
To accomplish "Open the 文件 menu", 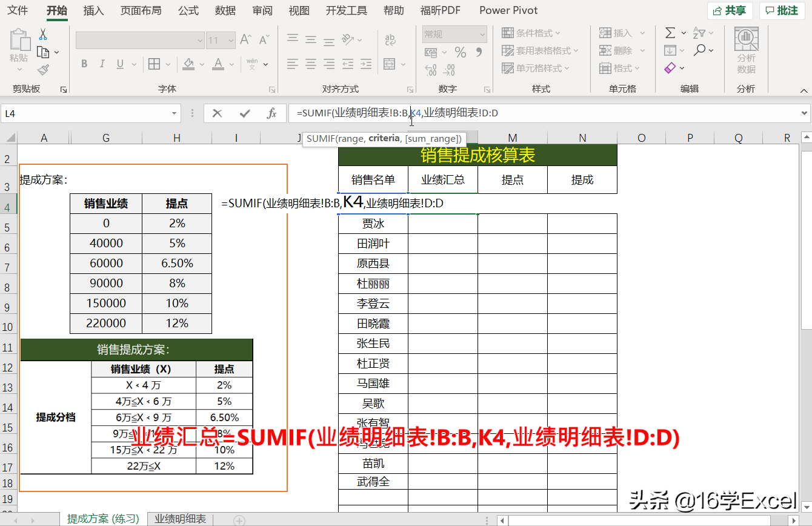I will [x=18, y=11].
